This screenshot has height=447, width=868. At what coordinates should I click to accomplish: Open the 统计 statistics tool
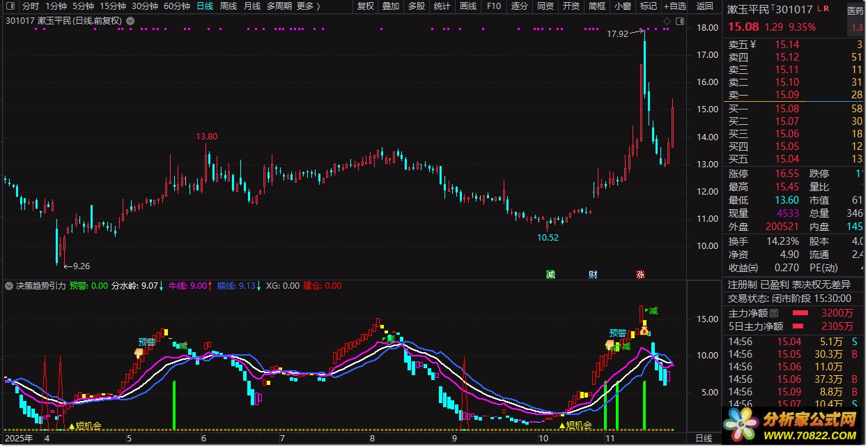pos(442,6)
